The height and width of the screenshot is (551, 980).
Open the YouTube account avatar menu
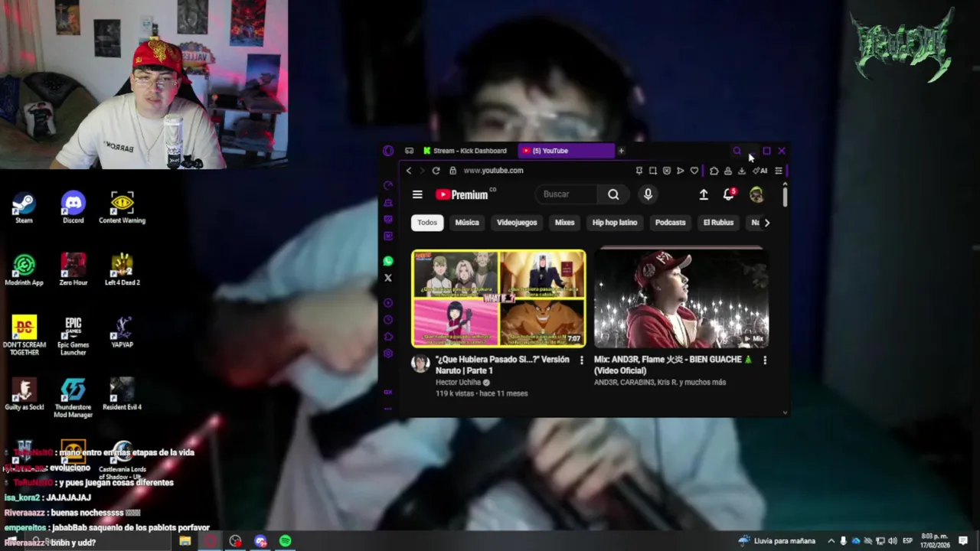point(756,194)
